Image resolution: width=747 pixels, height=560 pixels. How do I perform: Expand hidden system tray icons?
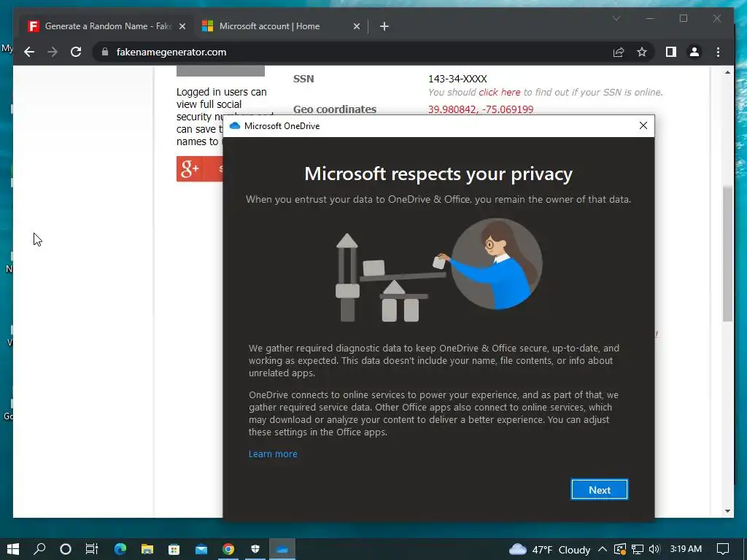coord(602,549)
